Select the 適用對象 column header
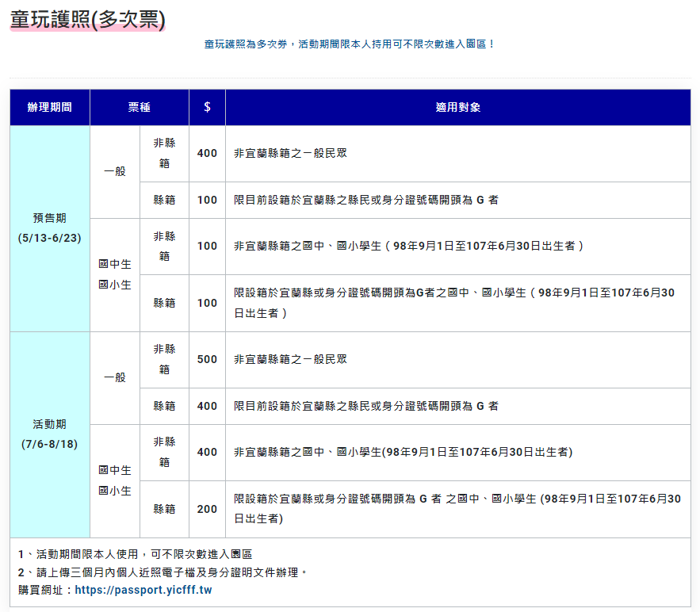Screen dimensions: 700x612 pos(458,107)
